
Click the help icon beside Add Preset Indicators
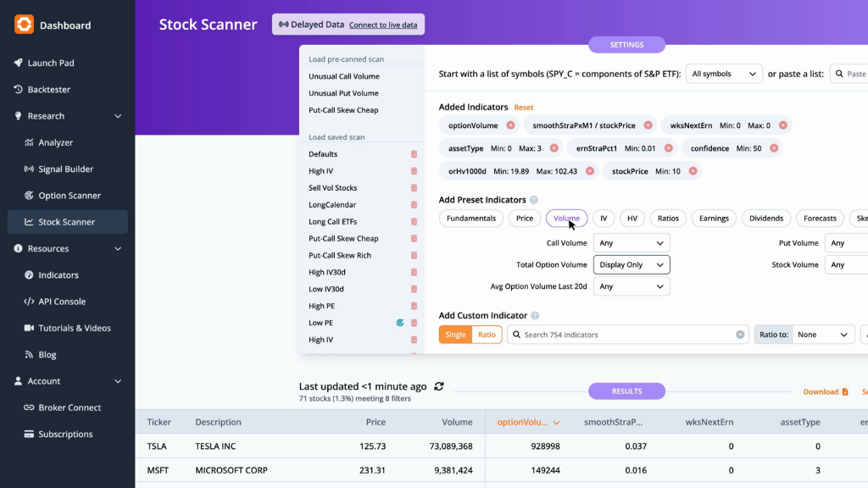pos(534,200)
